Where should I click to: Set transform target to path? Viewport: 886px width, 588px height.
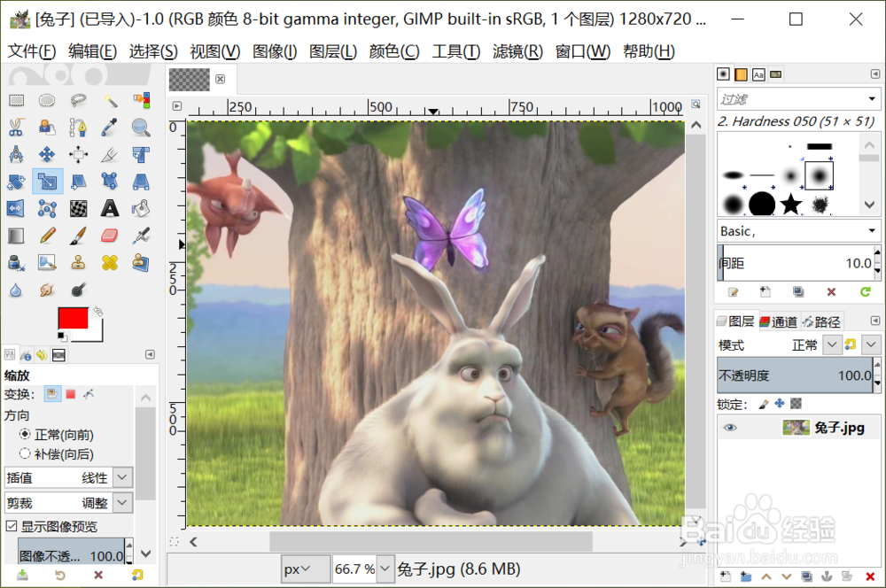pos(89,394)
